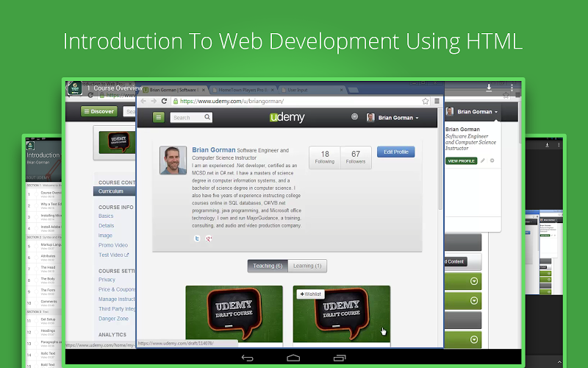Image resolution: width=588 pixels, height=368 pixels.
Task: Switch to the Teaching (6) tab
Action: tap(268, 266)
